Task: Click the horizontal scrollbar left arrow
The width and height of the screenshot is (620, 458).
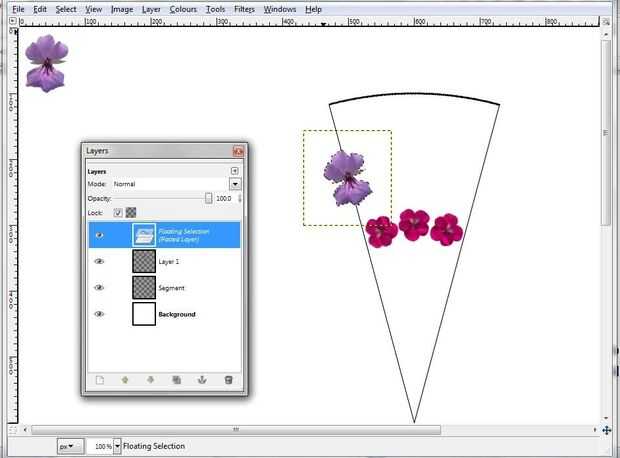Action: point(25,430)
